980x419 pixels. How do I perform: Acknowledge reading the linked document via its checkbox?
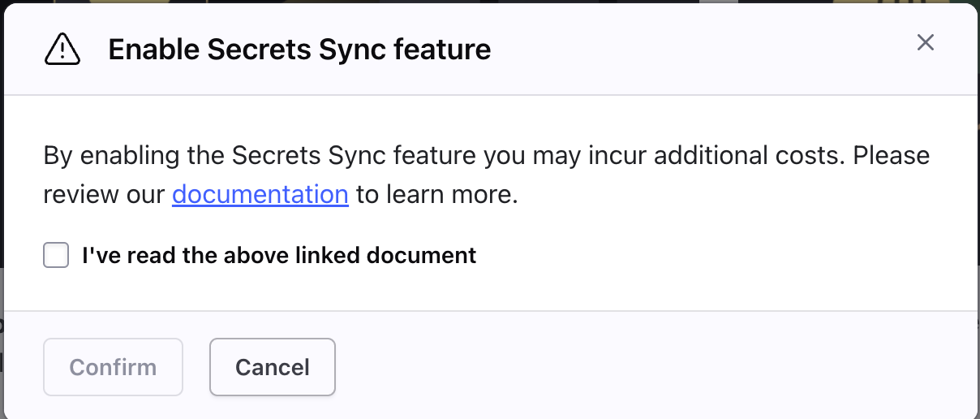[56, 256]
